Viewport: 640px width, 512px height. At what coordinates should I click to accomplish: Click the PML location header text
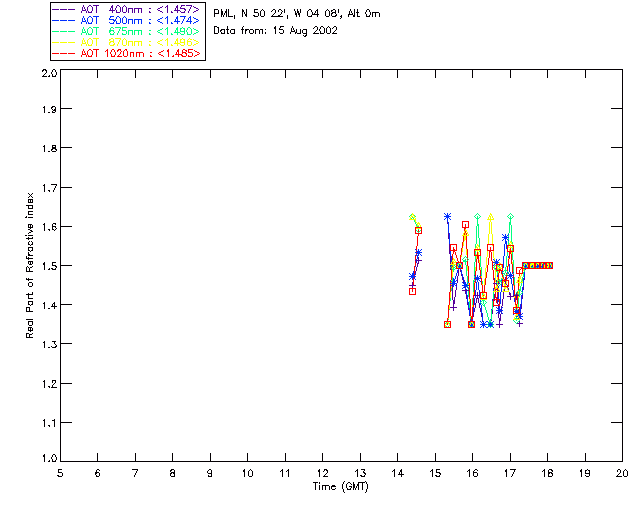(297, 14)
